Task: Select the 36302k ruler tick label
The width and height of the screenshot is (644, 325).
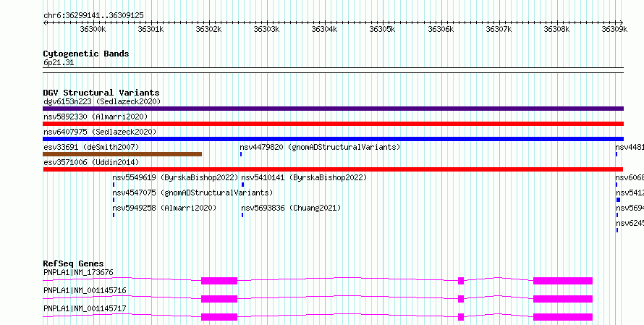Action: pyautogui.click(x=208, y=29)
